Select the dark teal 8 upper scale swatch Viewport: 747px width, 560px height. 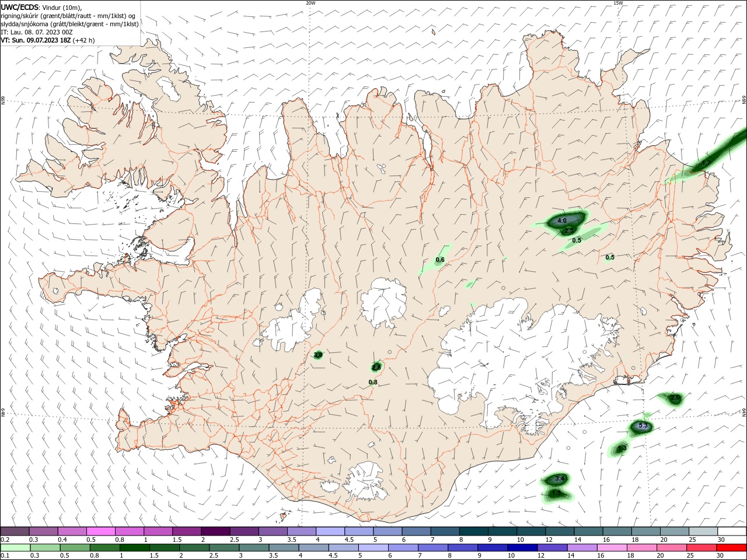pos(473,531)
